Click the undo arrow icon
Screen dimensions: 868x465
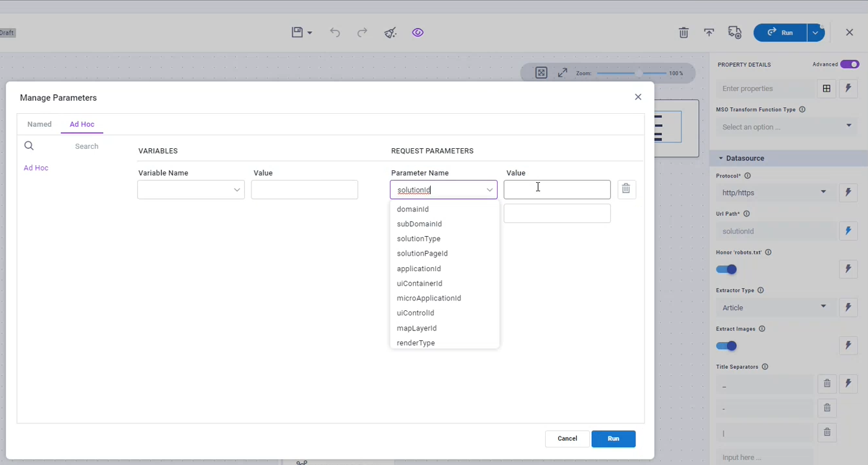pyautogui.click(x=335, y=33)
